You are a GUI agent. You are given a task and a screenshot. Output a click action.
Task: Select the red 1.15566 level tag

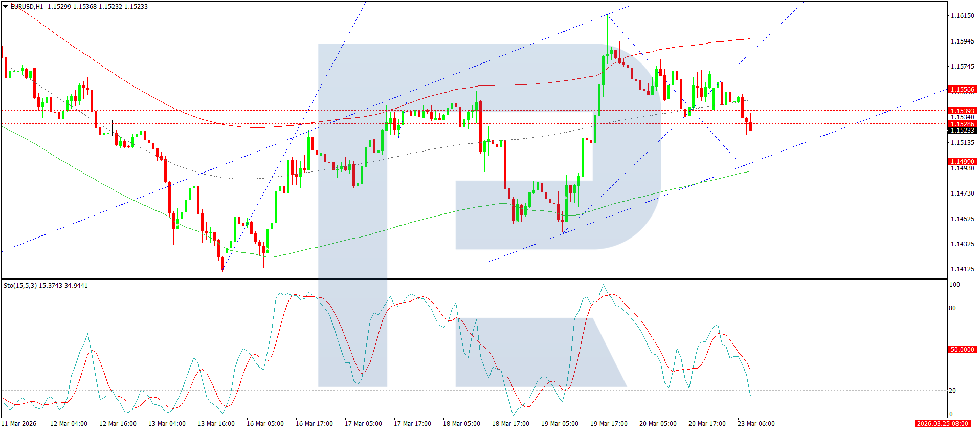(x=962, y=90)
